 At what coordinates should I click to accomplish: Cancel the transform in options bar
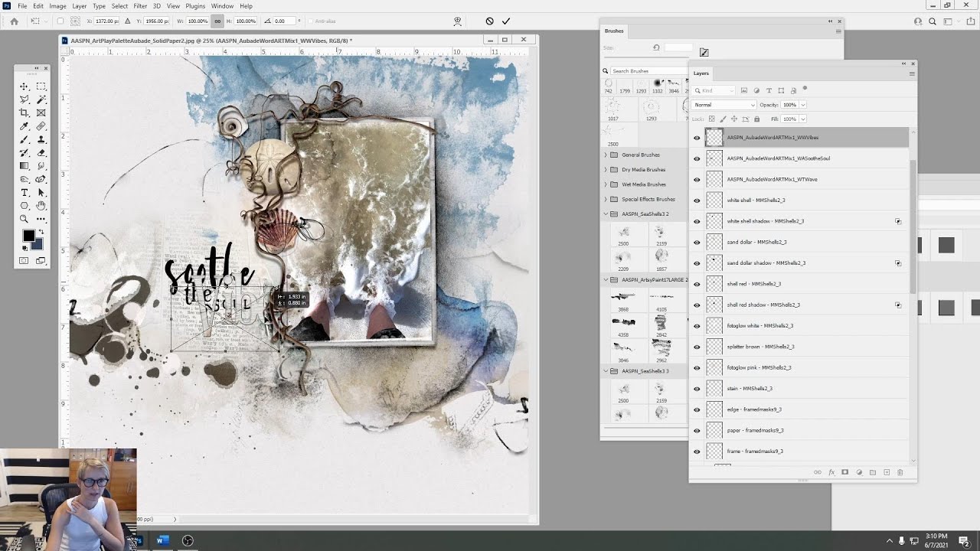pyautogui.click(x=489, y=21)
